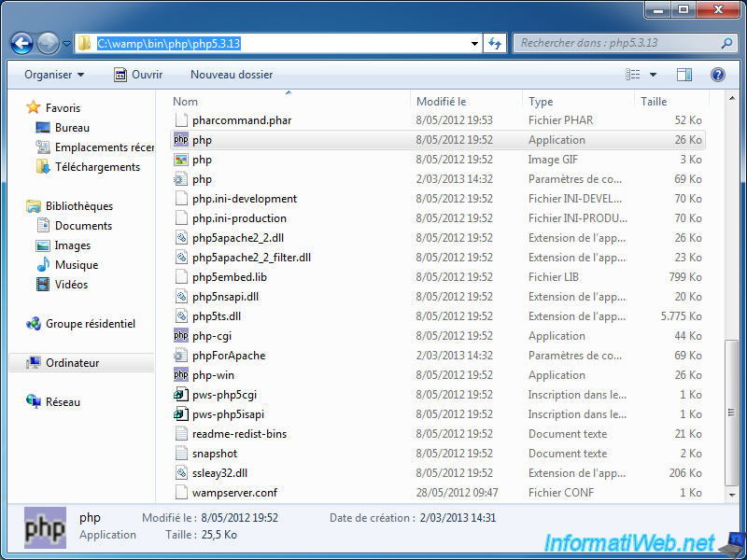
Task: Focus the 'Rechercher dans : php5.3.13' search box
Action: pyautogui.click(x=624, y=43)
